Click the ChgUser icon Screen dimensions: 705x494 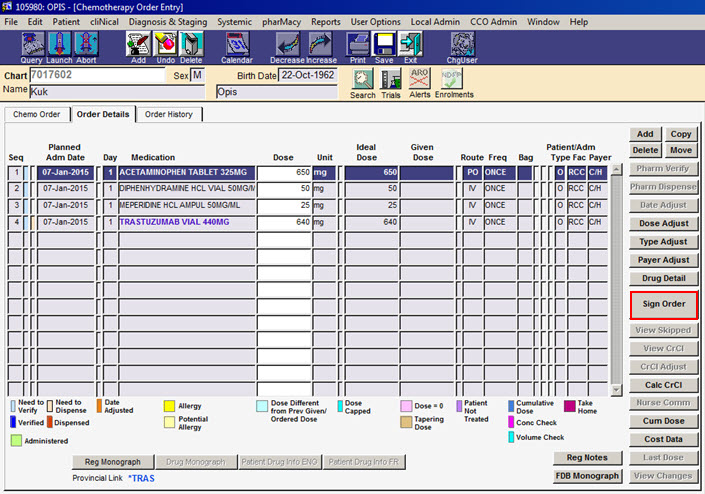tap(462, 44)
